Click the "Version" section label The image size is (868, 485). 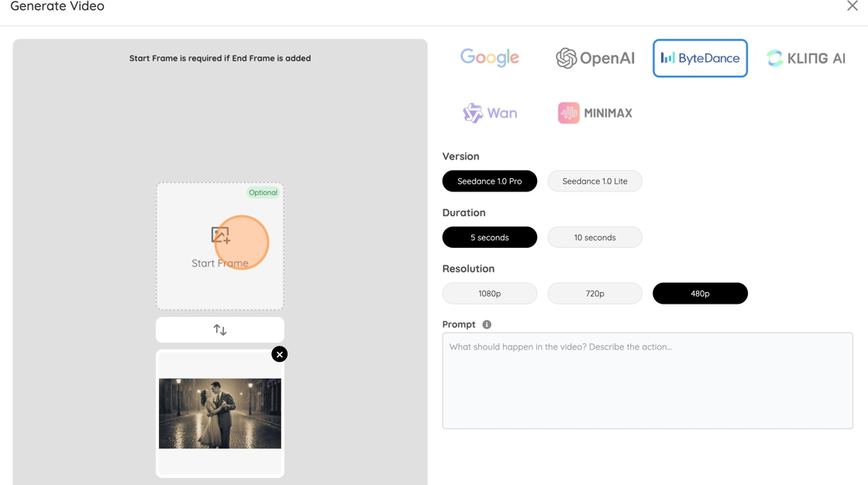coord(460,157)
